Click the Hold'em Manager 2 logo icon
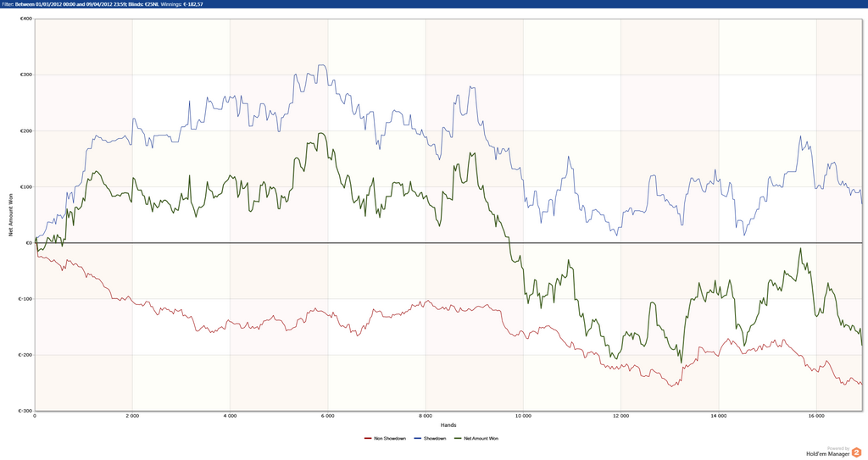Image resolution: width=868 pixels, height=460 pixels. click(x=856, y=452)
